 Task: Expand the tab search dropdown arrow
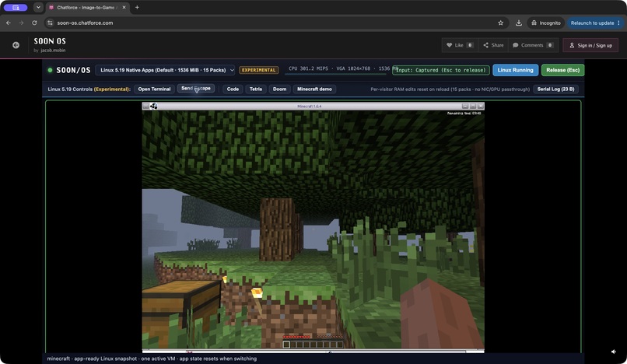click(x=38, y=7)
